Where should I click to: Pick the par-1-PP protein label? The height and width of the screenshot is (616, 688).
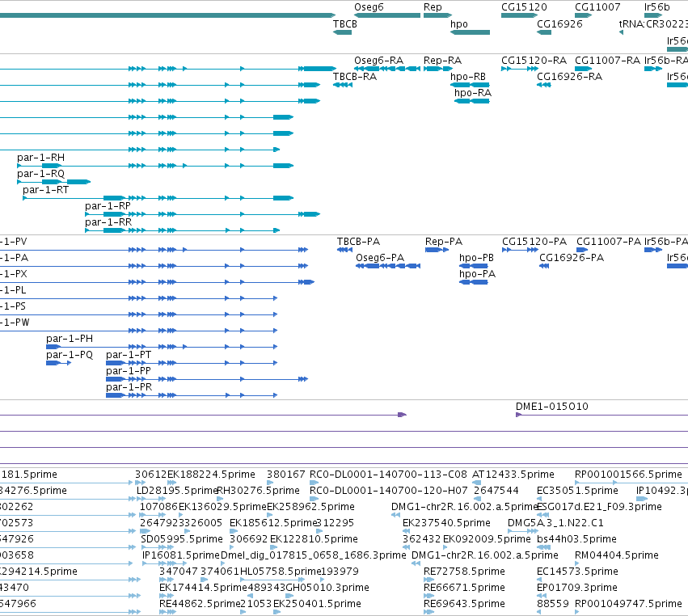coord(128,371)
